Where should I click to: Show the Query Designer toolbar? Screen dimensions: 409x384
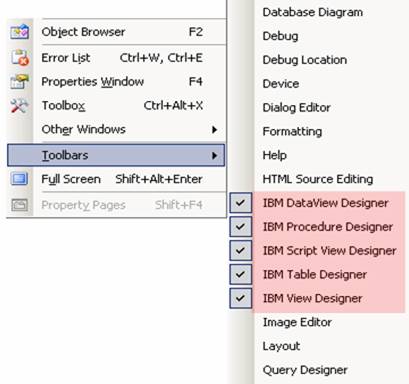[x=305, y=370]
